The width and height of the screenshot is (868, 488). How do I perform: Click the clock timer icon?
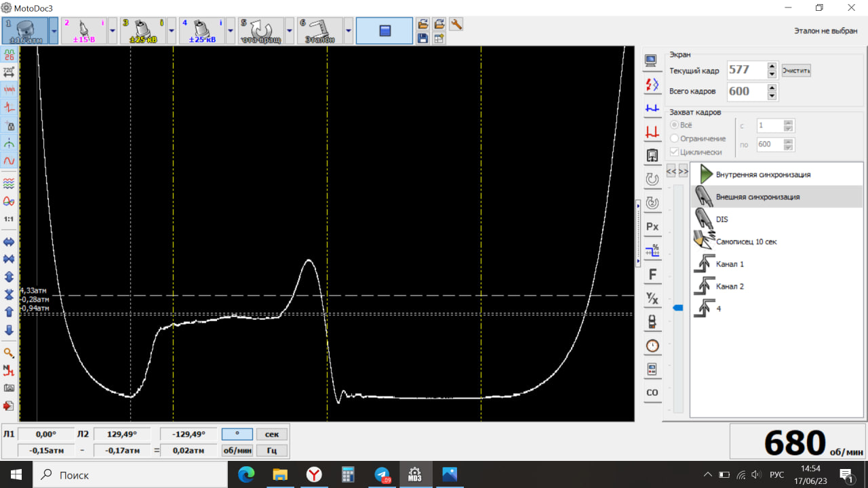pyautogui.click(x=652, y=346)
